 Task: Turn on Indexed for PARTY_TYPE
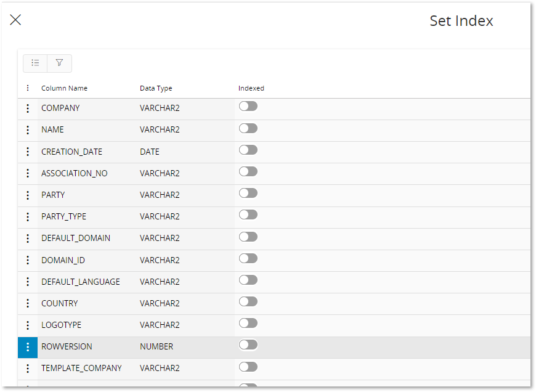pyautogui.click(x=248, y=215)
